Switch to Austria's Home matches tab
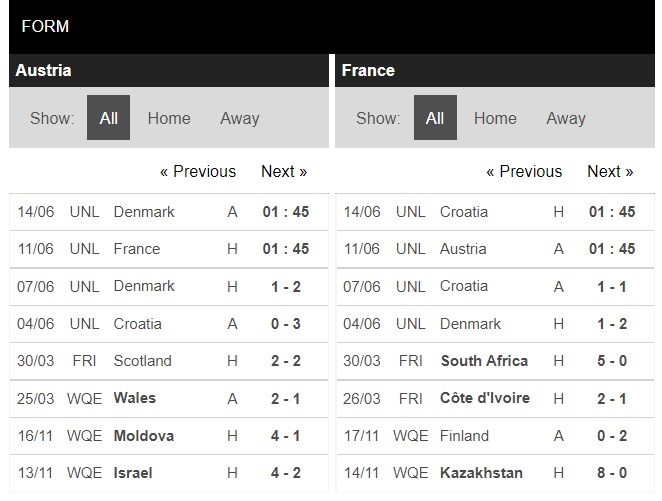 [x=168, y=118]
